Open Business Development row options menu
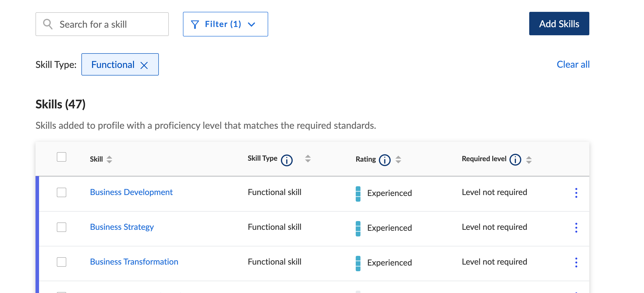 click(x=576, y=193)
